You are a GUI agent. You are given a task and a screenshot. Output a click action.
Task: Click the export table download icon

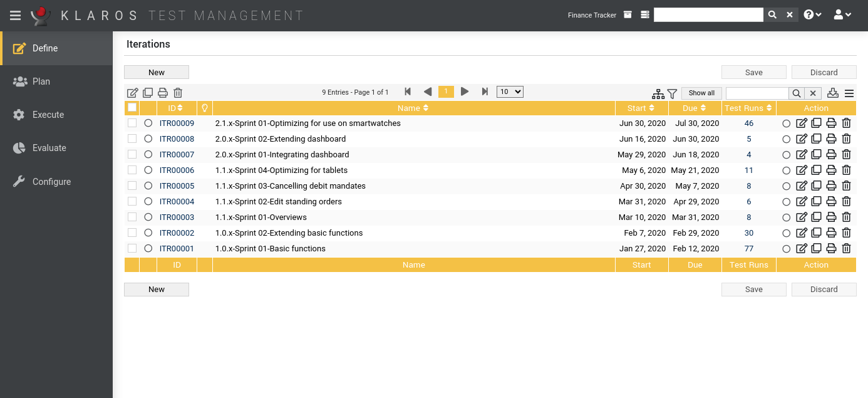(x=832, y=93)
